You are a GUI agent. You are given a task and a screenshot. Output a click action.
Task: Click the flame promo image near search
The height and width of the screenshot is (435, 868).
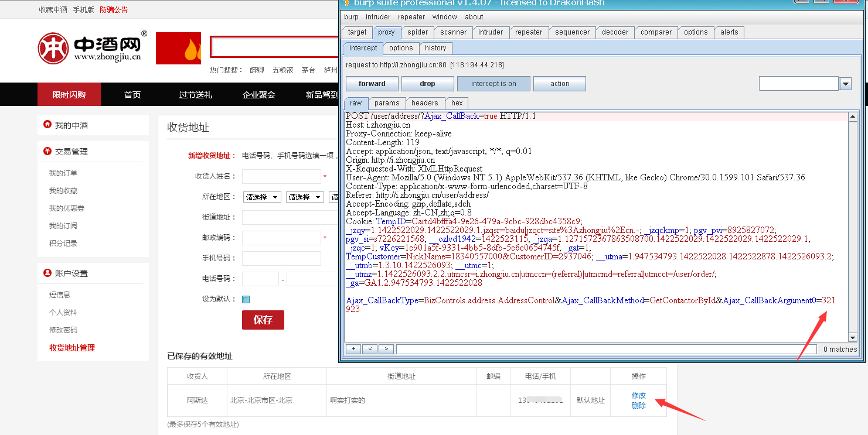coord(179,48)
